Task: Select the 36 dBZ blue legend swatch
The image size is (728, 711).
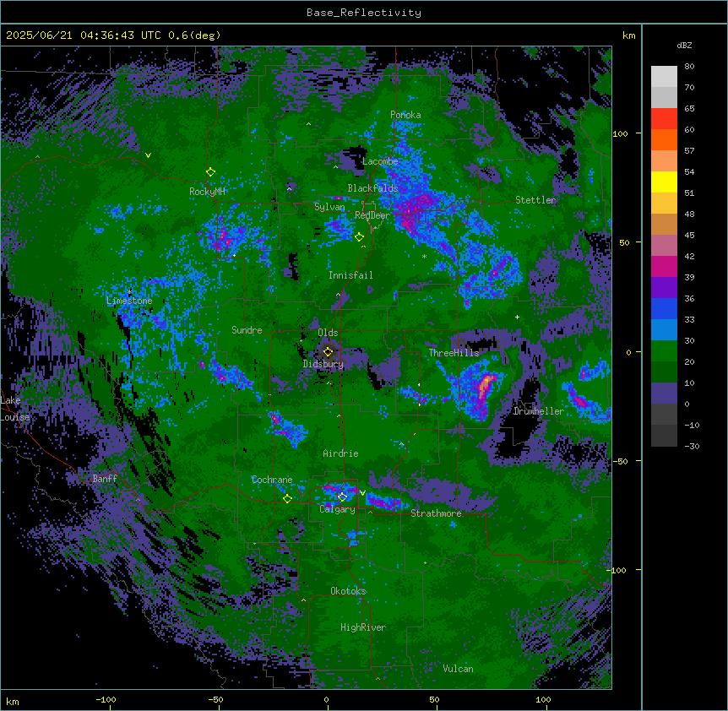Action: click(x=664, y=308)
